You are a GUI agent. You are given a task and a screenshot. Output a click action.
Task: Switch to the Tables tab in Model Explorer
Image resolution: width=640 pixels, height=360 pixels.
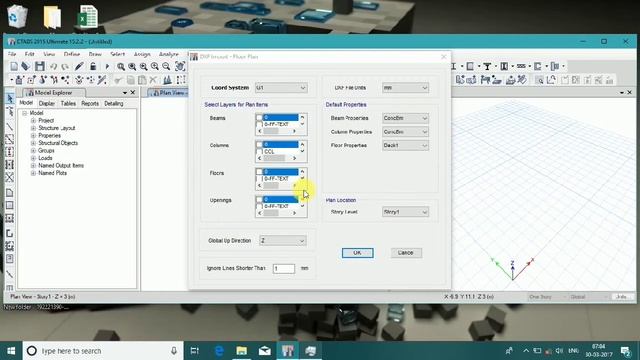(x=68, y=104)
